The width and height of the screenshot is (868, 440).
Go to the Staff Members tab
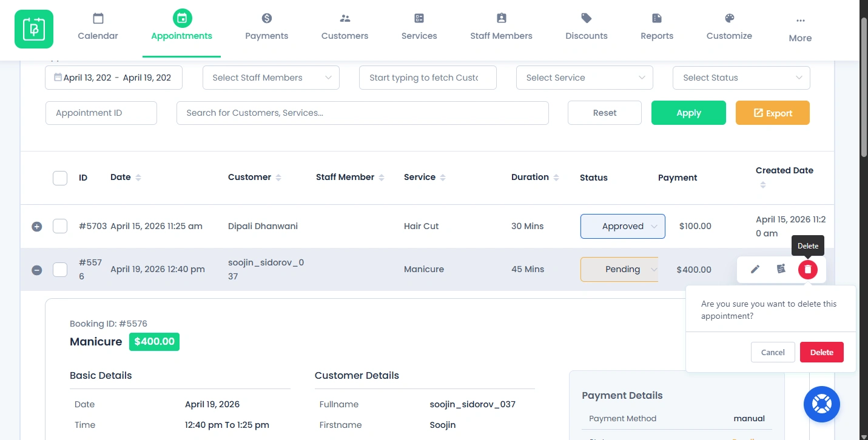click(x=502, y=29)
